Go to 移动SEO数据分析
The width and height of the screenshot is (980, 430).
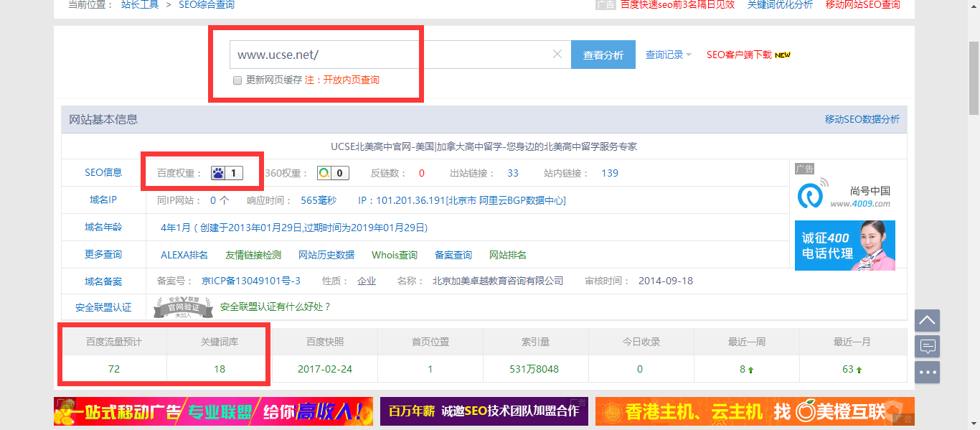coord(862,119)
